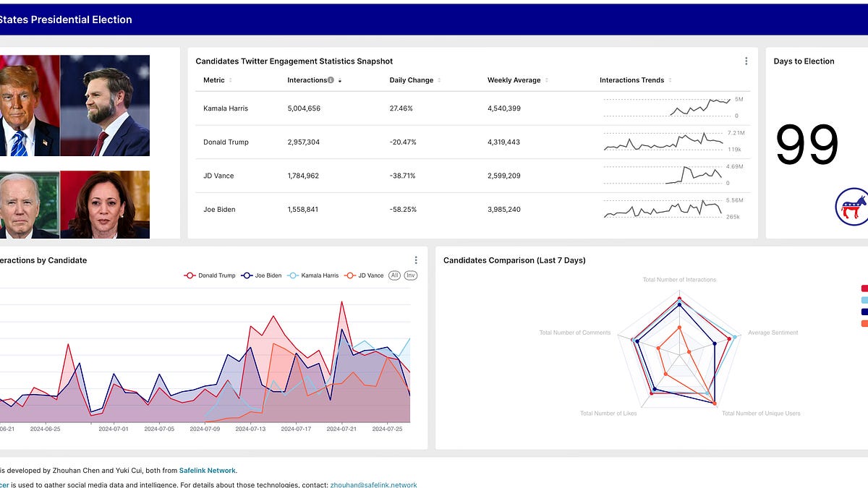Click the daily change value -20.47%
Viewport: 868px width, 488px height.
(x=403, y=142)
